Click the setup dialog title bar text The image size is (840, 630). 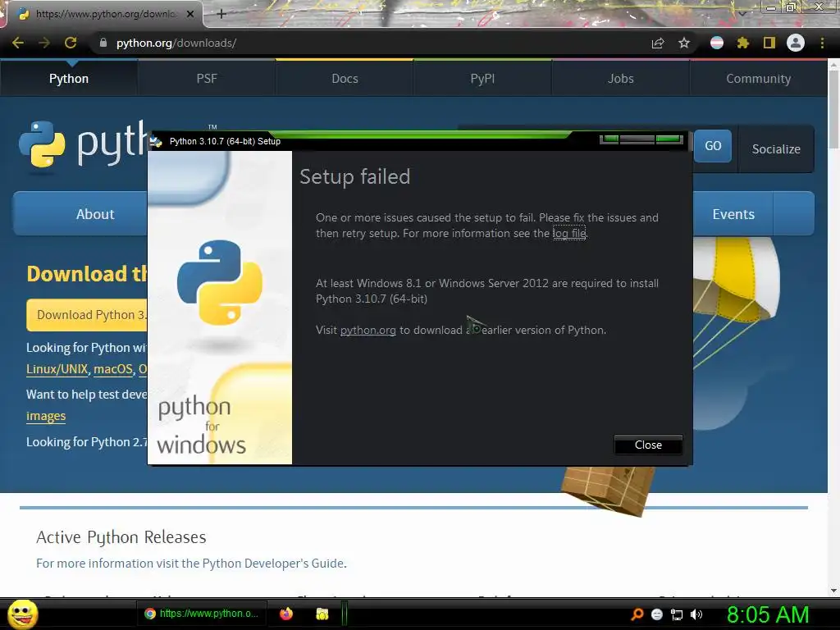pyautogui.click(x=225, y=141)
